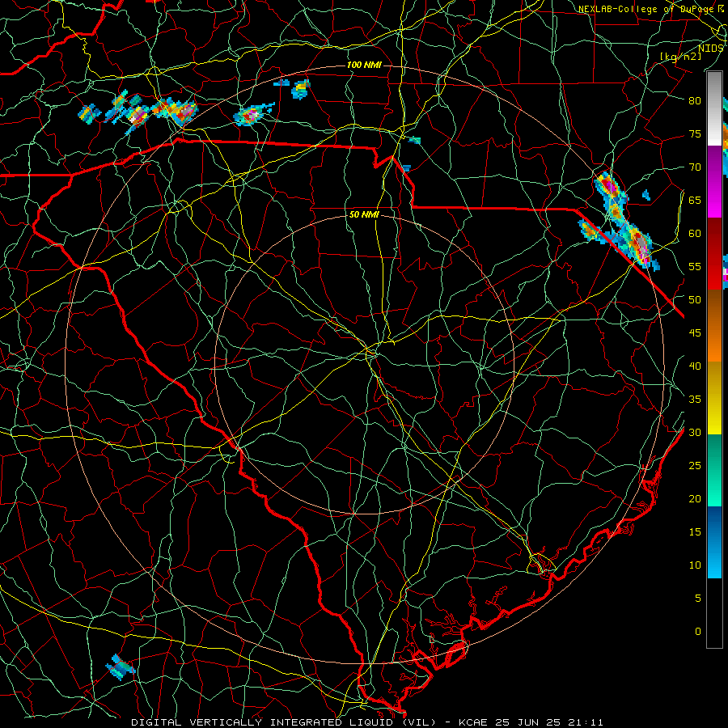The width and height of the screenshot is (728, 728).
Task: Click the 40 value on the scale
Action: click(x=695, y=366)
